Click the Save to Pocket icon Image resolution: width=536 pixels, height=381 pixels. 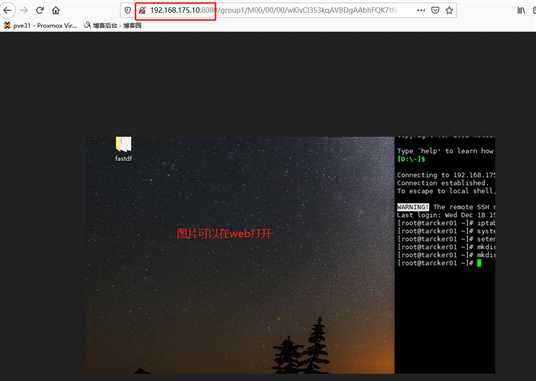(435, 11)
